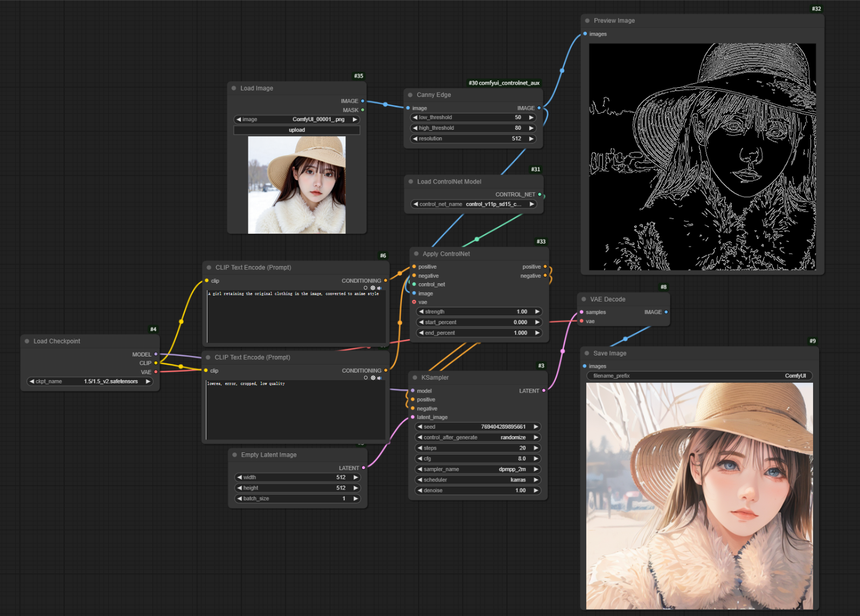This screenshot has height=616, width=860.
Task: Click the IMAGE output port of Canny Edge
Action: 539,108
